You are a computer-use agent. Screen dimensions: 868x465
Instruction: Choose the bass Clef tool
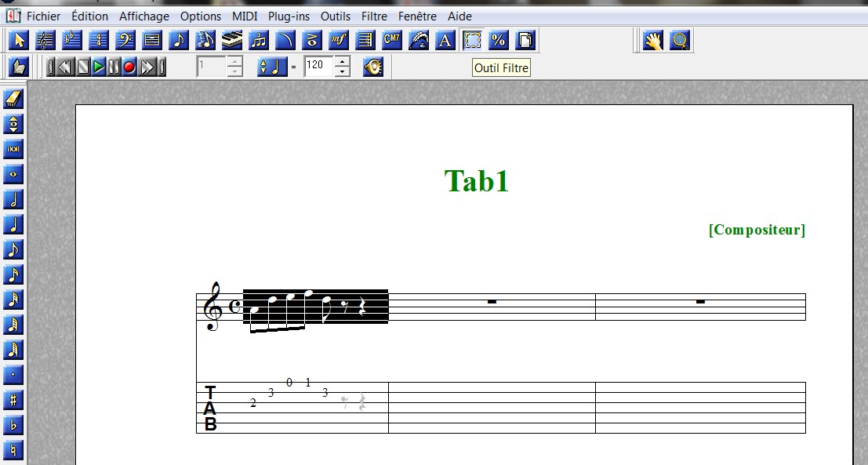[125, 40]
